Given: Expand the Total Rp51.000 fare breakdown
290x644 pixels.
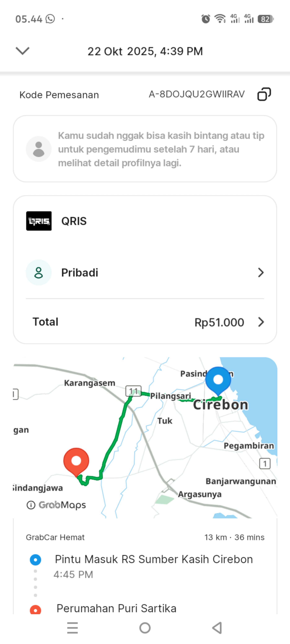Looking at the screenshot, I should pos(261,322).
